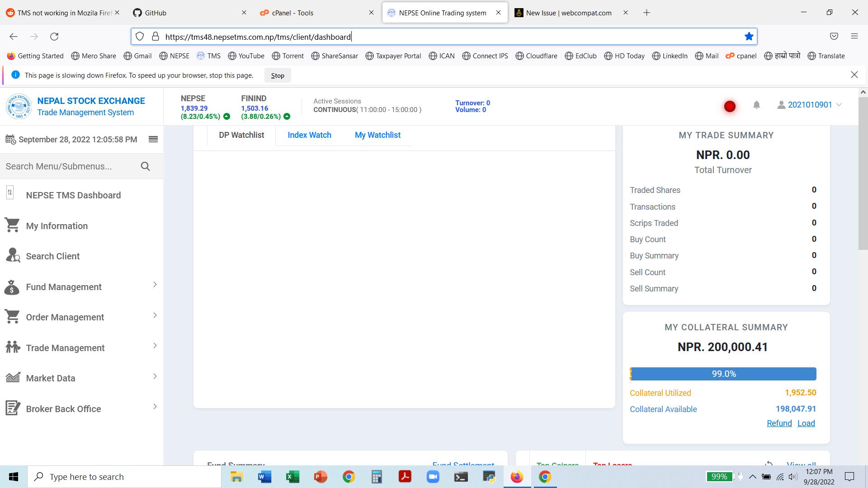Select the Search Client sidebar icon
The image size is (868, 488).
pos(12,256)
